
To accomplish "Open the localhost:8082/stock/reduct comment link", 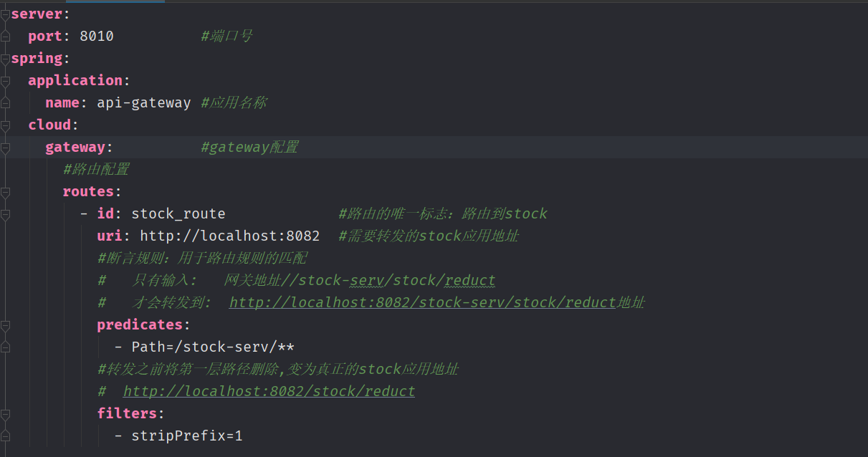I will coord(269,392).
